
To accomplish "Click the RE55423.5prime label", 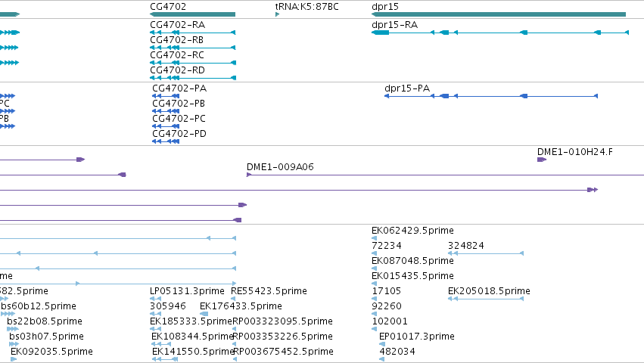I will pyautogui.click(x=269, y=291).
